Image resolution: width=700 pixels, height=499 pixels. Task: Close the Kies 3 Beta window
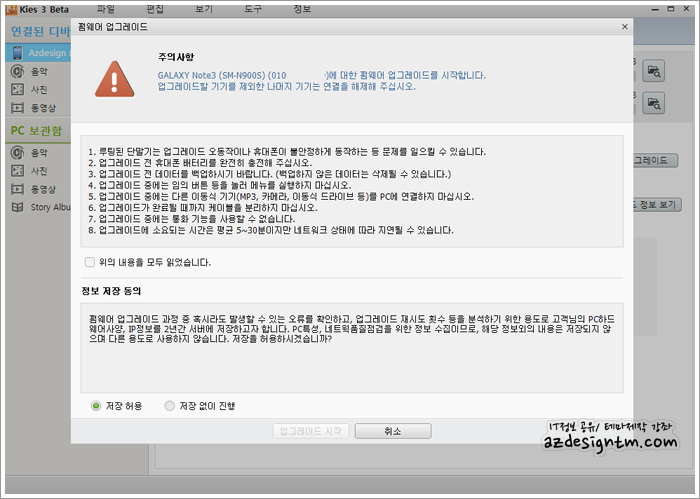pos(687,9)
